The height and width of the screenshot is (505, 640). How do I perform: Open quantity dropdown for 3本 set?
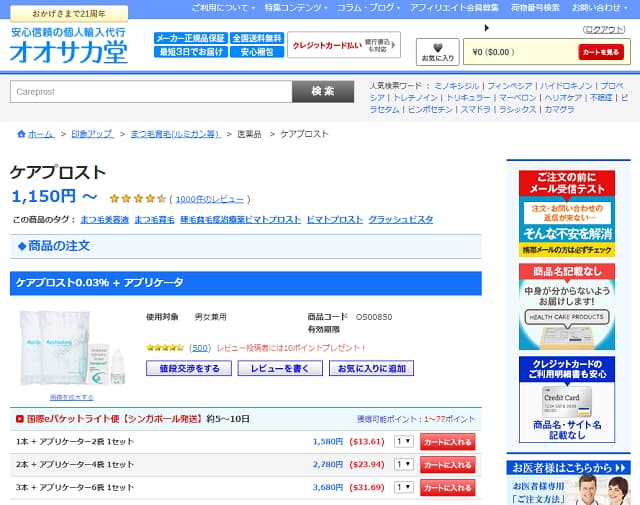(404, 487)
